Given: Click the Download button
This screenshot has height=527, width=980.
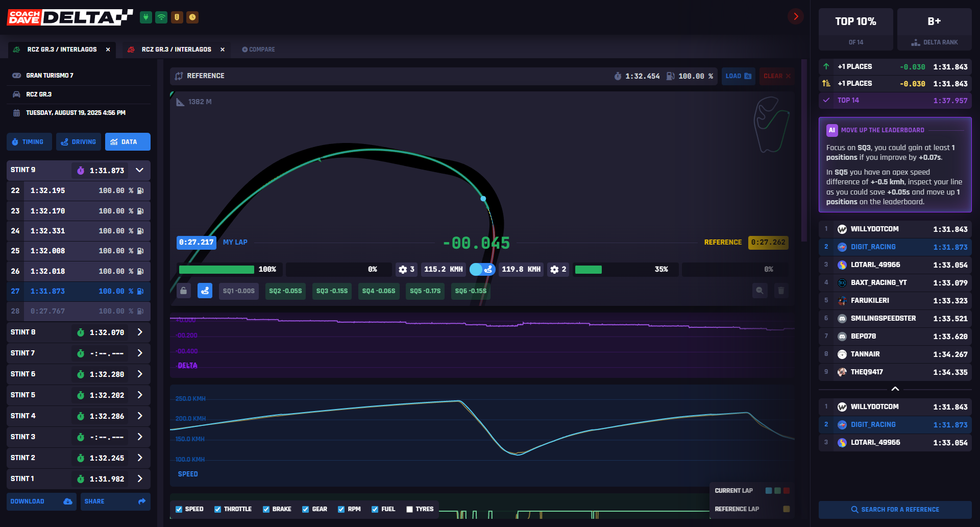Looking at the screenshot, I should (41, 501).
